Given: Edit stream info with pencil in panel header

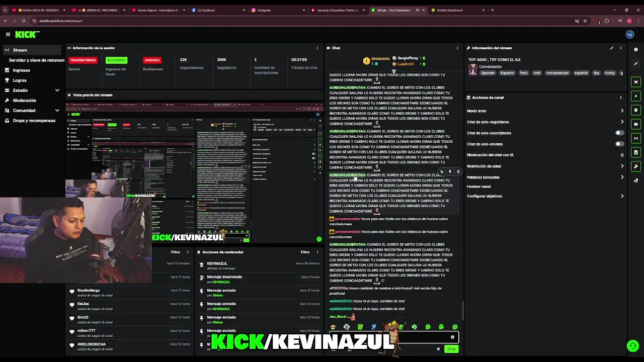Looking at the screenshot, I should (612, 48).
